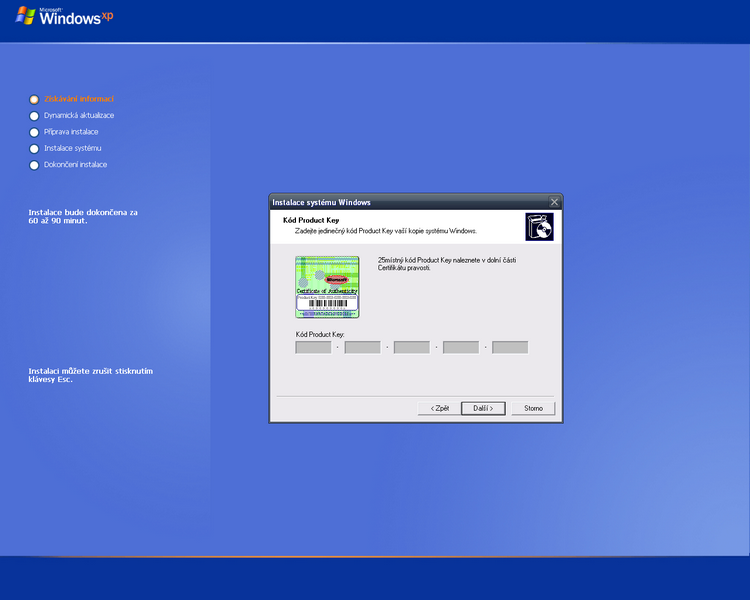Screen dimensions: 750x600
Task: Click the setup CD box icon
Action: click(540, 227)
